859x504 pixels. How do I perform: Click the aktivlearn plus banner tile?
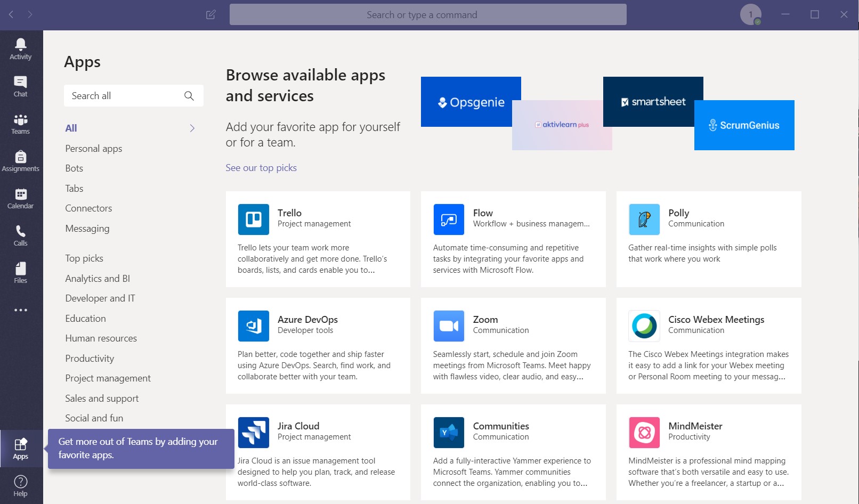point(562,125)
